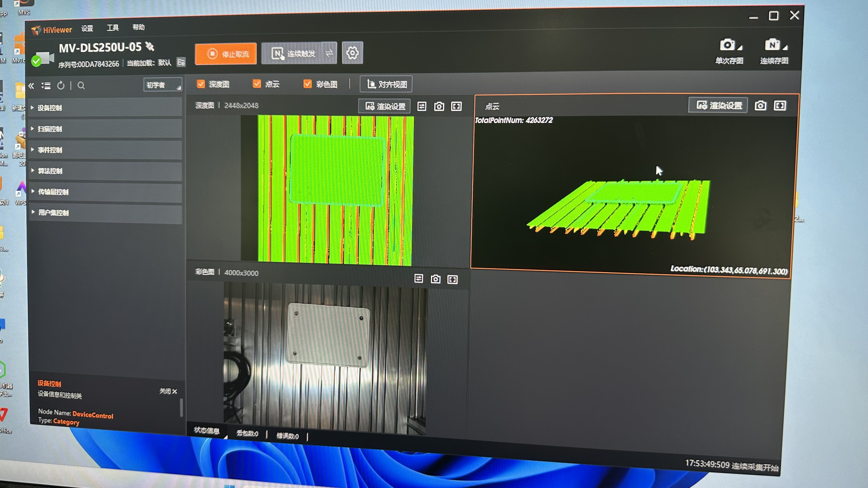The height and width of the screenshot is (488, 868).
Task: Click the depth map panel snapshot camera icon
Action: (439, 107)
